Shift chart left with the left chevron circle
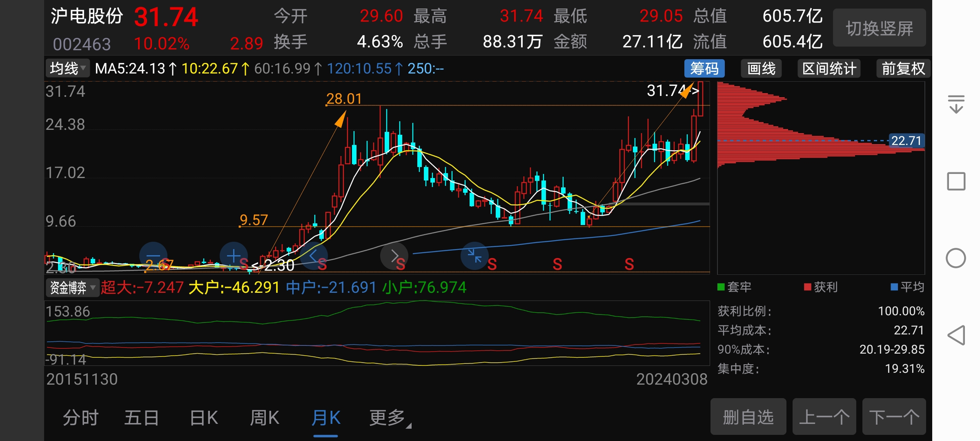The width and height of the screenshot is (980, 441). tap(314, 256)
